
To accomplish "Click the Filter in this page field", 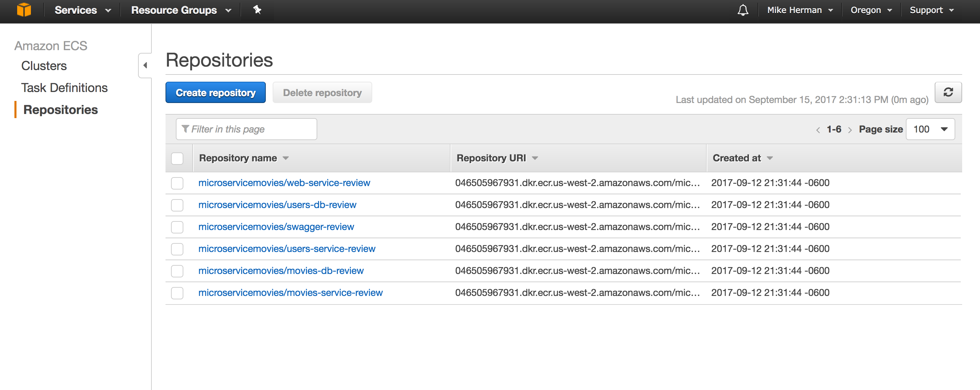I will [246, 129].
